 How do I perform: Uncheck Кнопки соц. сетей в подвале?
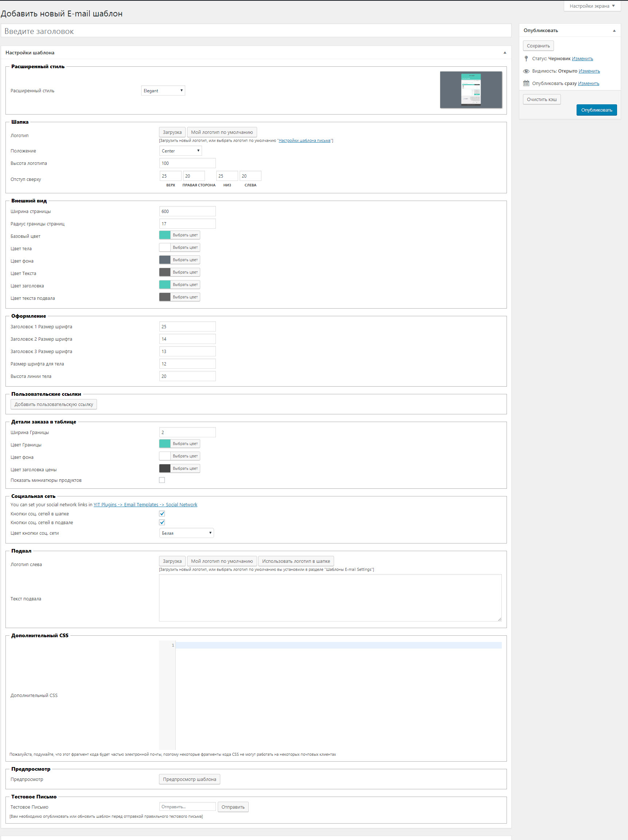[x=162, y=522]
